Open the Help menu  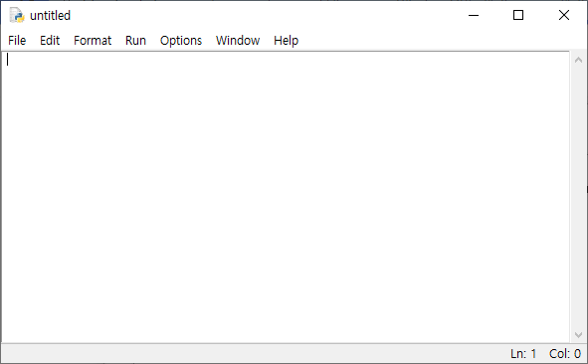click(286, 40)
